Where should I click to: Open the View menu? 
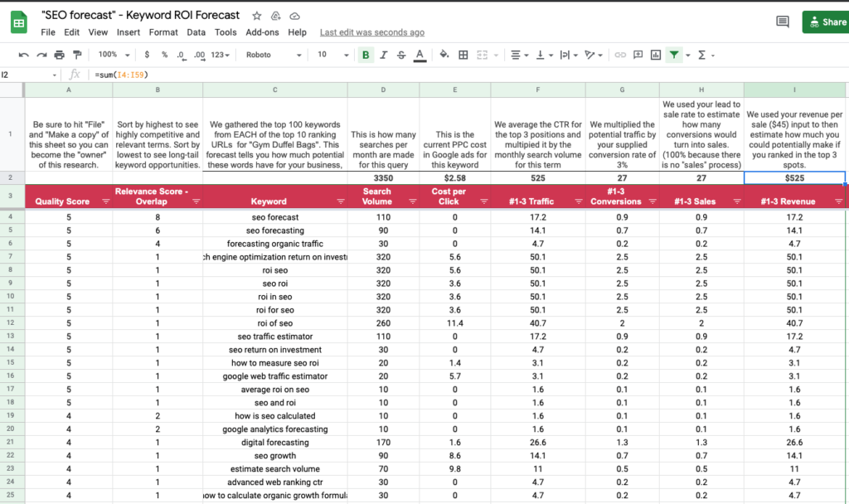98,32
